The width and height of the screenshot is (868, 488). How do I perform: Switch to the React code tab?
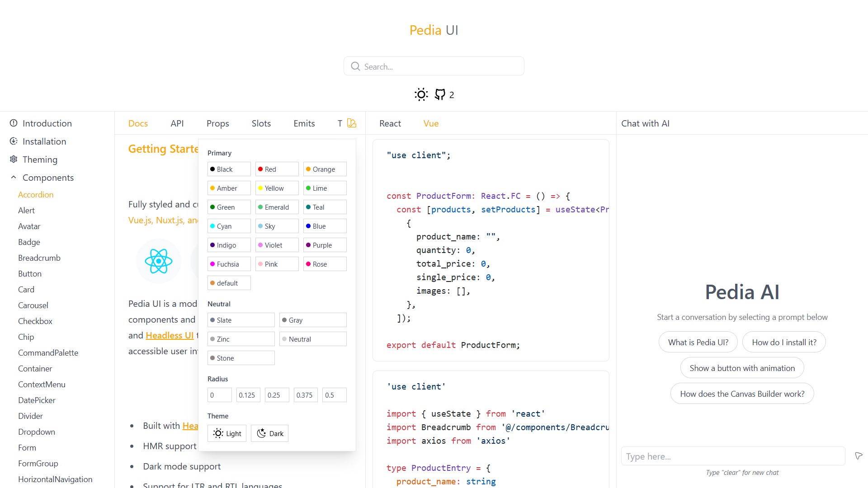point(390,123)
